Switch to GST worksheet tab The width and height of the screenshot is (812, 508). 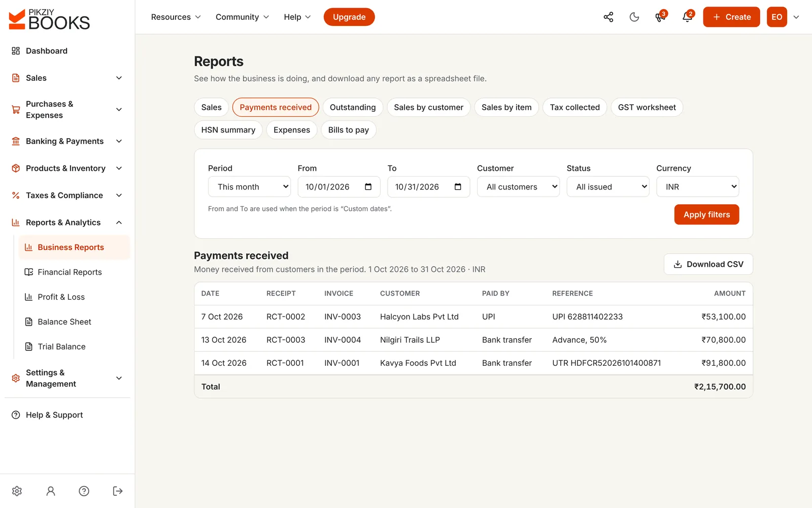[x=647, y=107]
